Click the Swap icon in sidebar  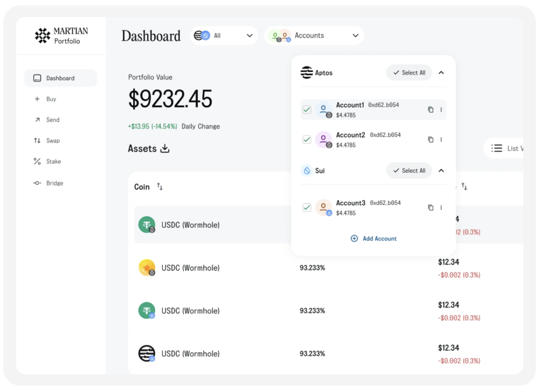click(x=37, y=141)
